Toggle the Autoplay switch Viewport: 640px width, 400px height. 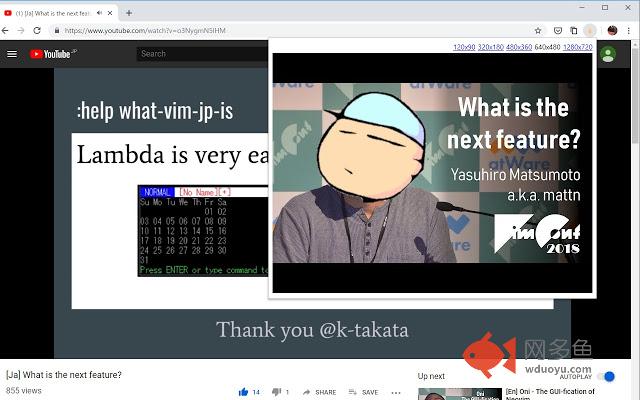pos(606,376)
